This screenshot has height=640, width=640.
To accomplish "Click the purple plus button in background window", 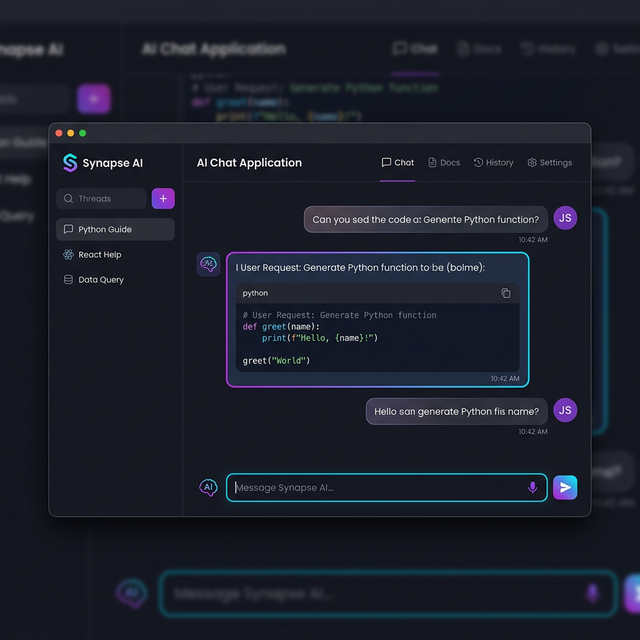I will pyautogui.click(x=94, y=99).
